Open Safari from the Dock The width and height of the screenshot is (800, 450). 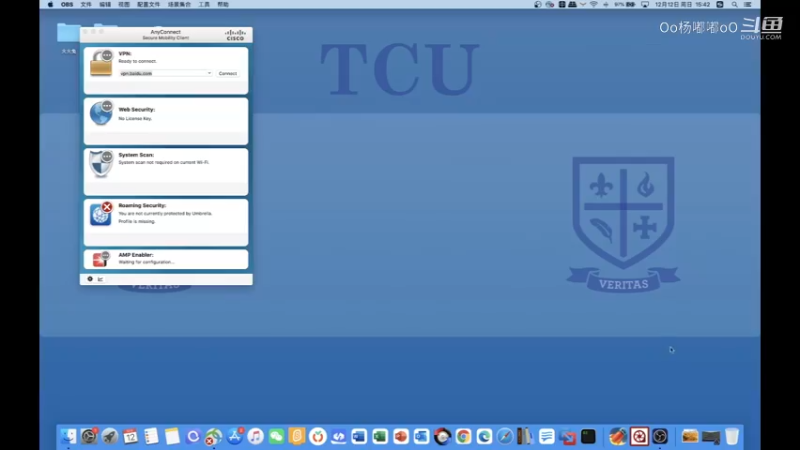505,436
